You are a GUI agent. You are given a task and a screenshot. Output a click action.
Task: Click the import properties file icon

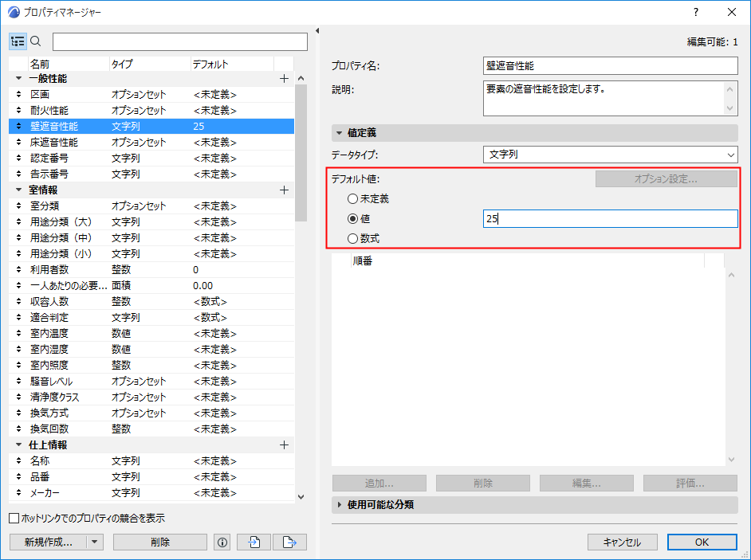tap(255, 542)
